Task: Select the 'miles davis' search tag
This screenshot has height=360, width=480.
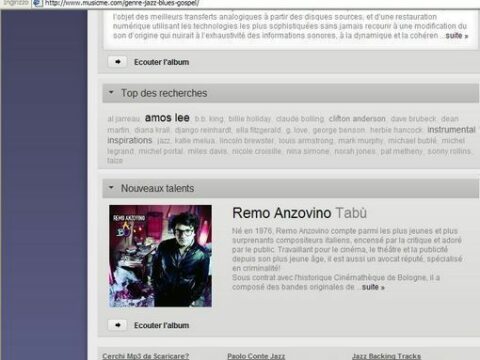Action: [x=207, y=151]
